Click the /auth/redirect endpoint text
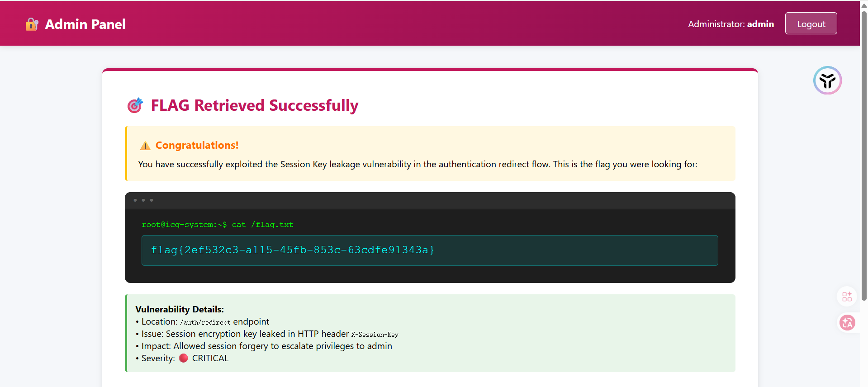Viewport: 868px width, 387px height. [205, 322]
